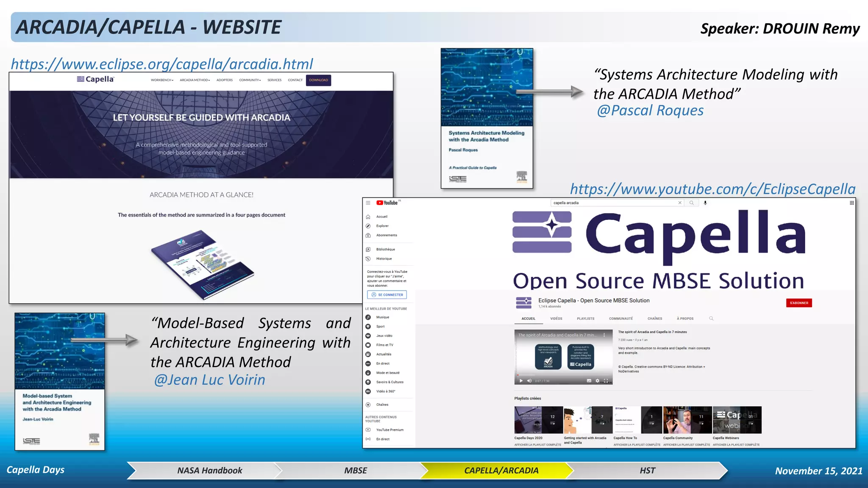Viewport: 868px width, 488px height.
Task: Clear the YouTube search field with X
Action: 680,203
